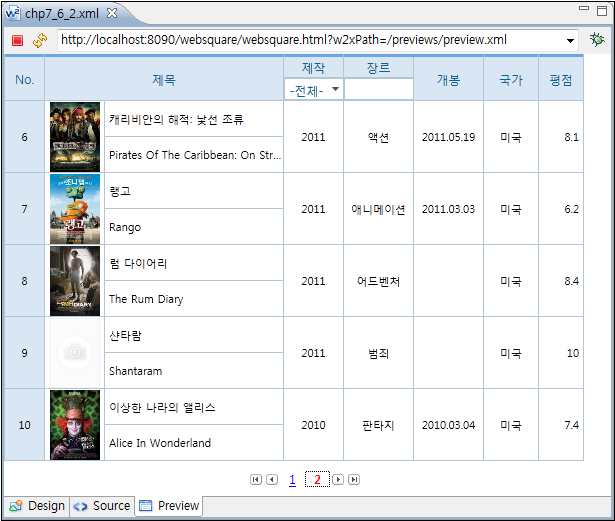Expand the URL address history dropdown
The image size is (615, 521).
pos(570,40)
